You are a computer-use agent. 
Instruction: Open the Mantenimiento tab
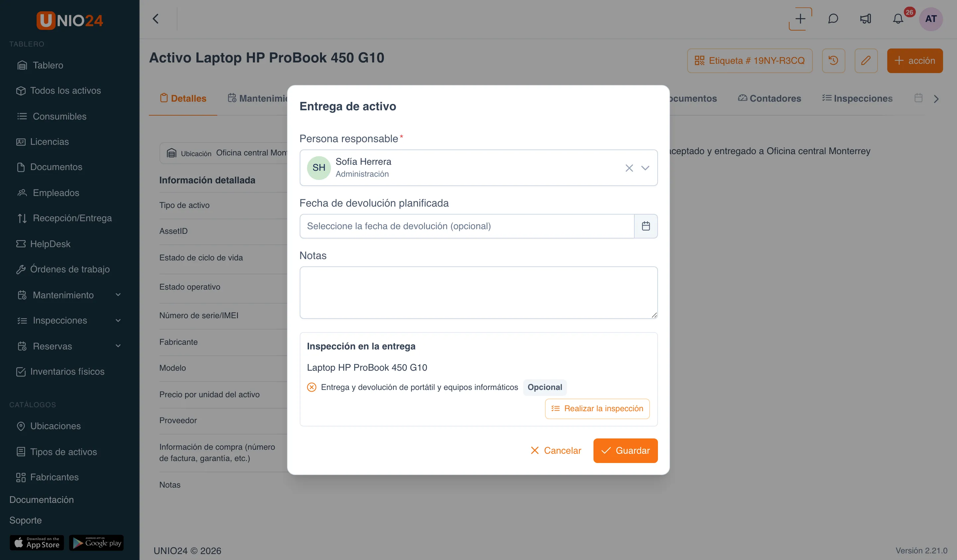coord(258,98)
